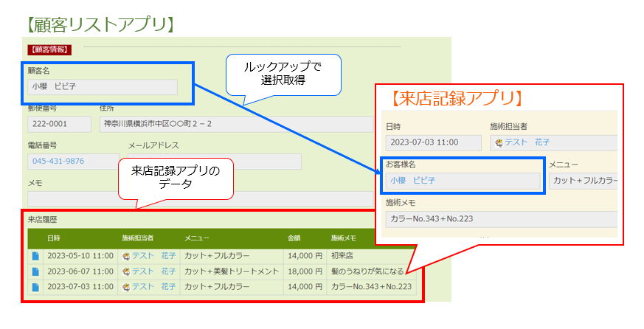The image size is (644, 329).
Task: Open the record icon for the 2023-06-07 visit
Action: pos(35,271)
